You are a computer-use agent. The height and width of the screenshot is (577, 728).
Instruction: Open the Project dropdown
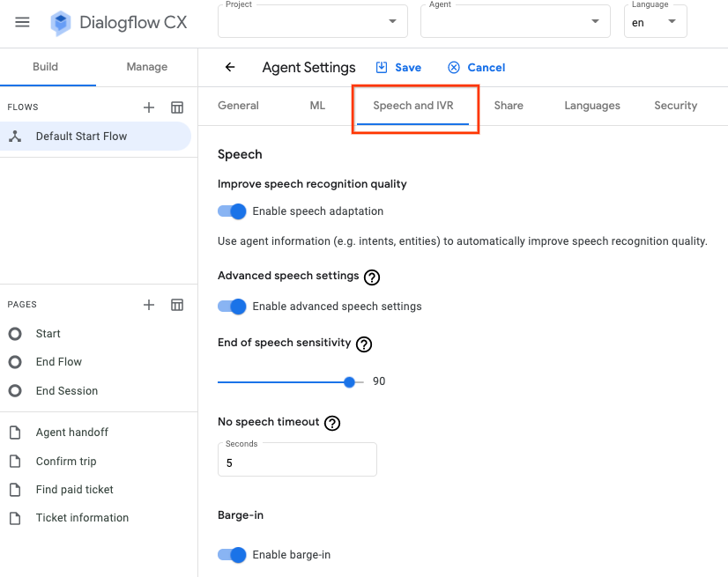point(313,21)
